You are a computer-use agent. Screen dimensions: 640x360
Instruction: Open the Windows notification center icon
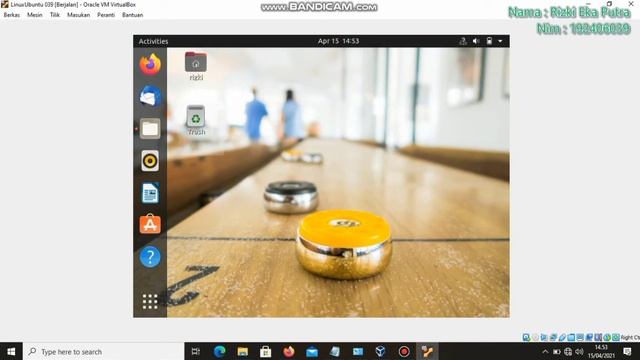tap(627, 351)
